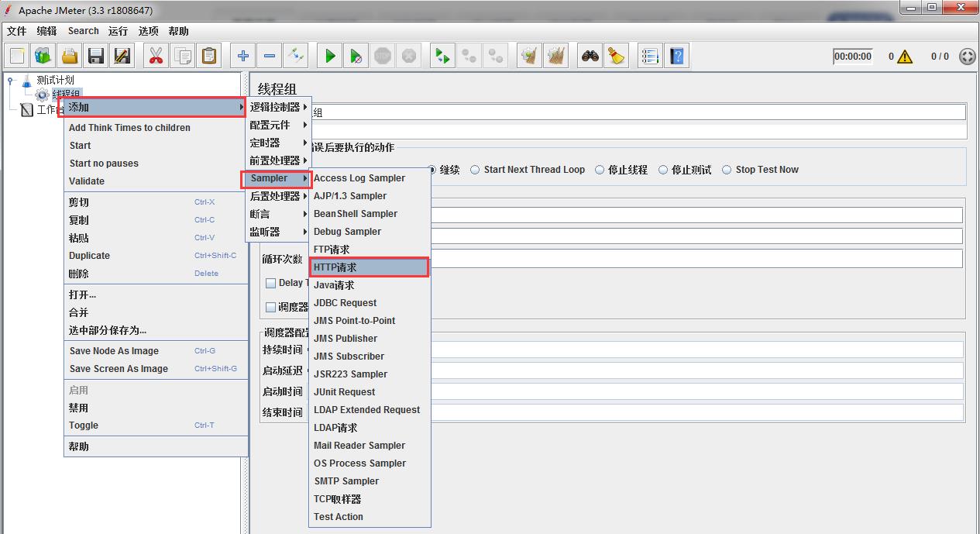Open Help with question mark icon
Viewport: 980px width, 534px height.
click(677, 56)
